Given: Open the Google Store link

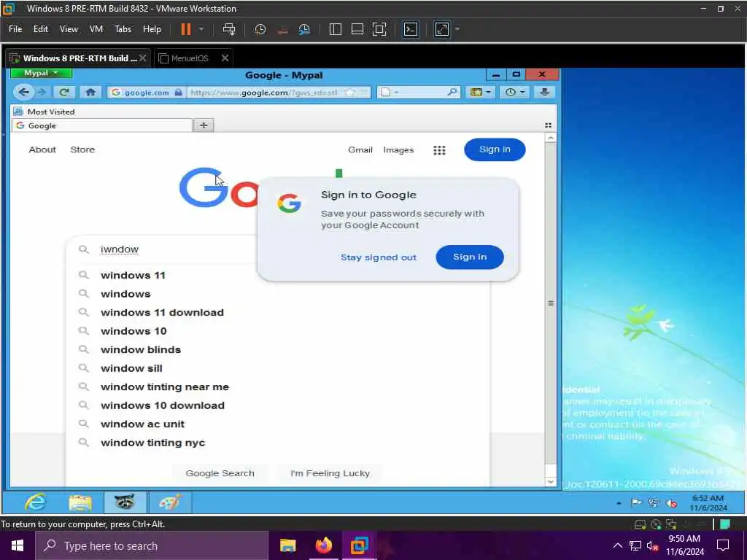Looking at the screenshot, I should coord(82,149).
